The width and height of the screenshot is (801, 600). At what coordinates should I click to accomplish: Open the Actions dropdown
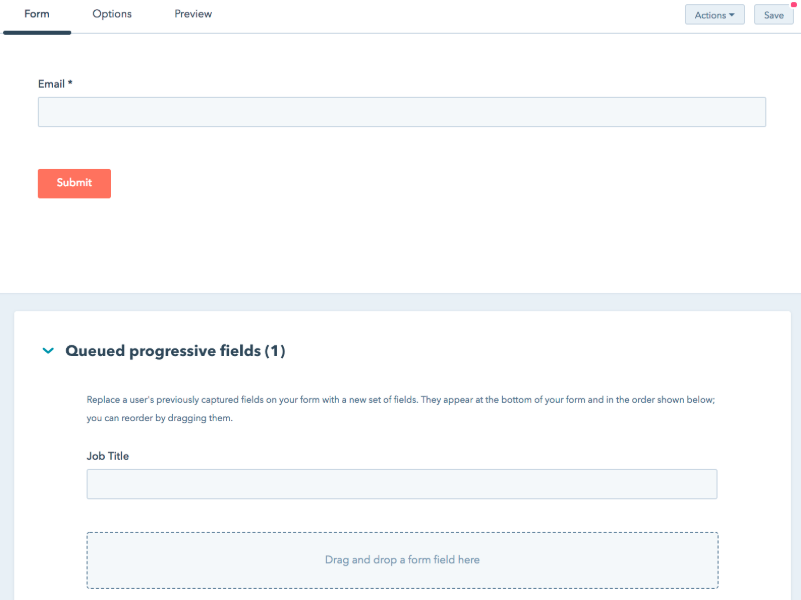713,14
